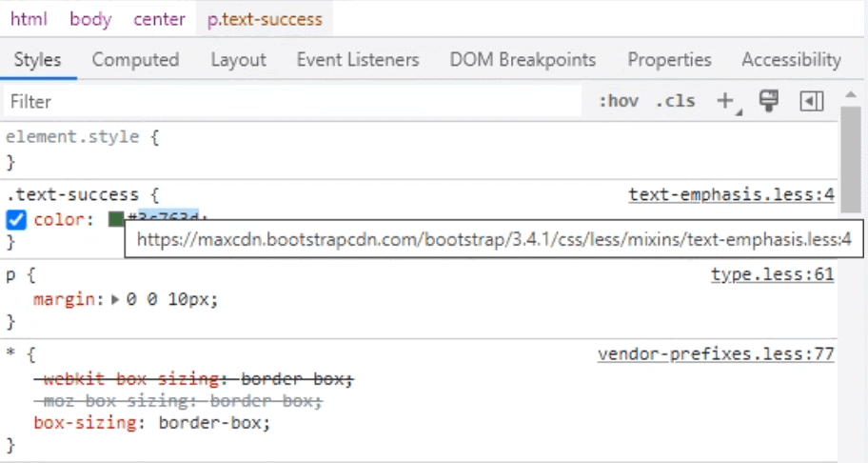
Task: Open the Properties tab
Action: (x=669, y=60)
